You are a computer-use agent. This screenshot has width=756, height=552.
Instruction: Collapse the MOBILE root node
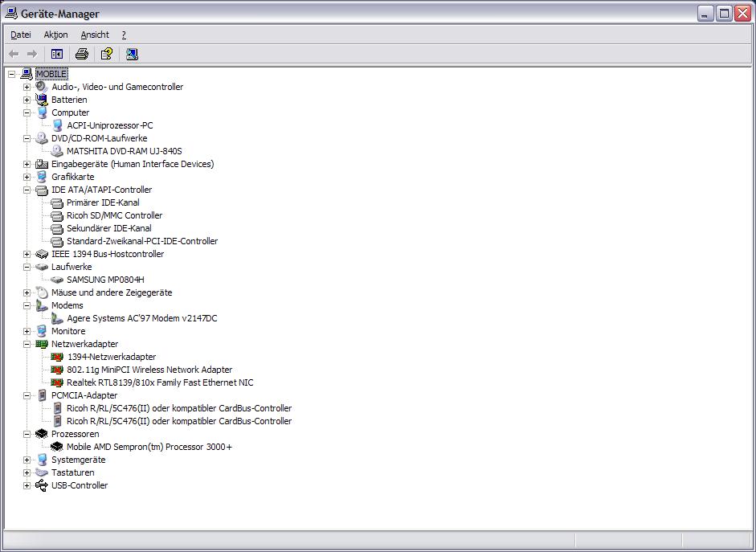point(11,74)
